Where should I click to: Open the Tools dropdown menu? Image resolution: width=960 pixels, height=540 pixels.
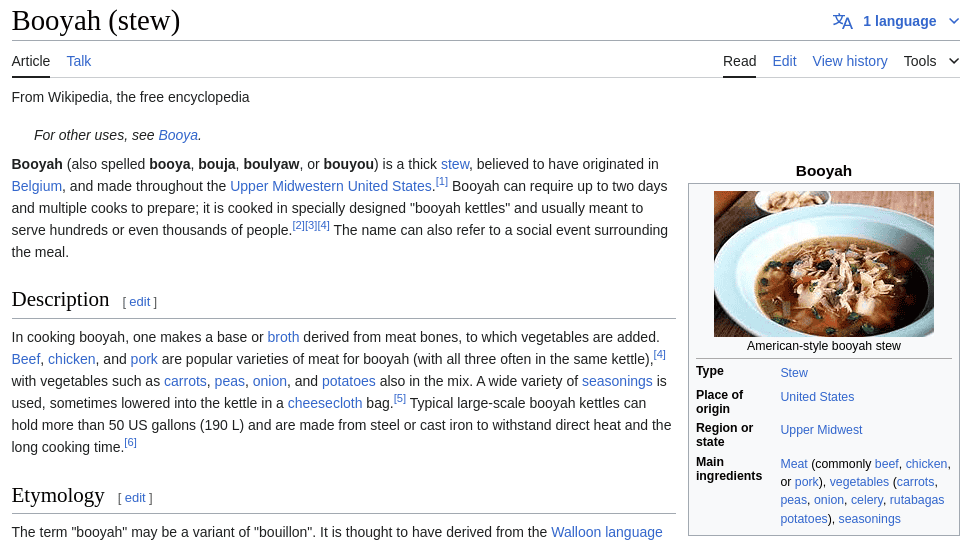[931, 61]
